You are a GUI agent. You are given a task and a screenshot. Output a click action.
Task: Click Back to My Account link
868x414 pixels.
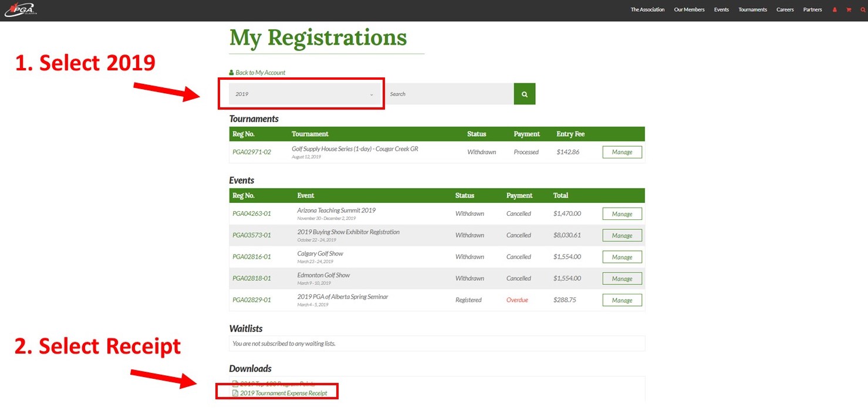point(260,73)
